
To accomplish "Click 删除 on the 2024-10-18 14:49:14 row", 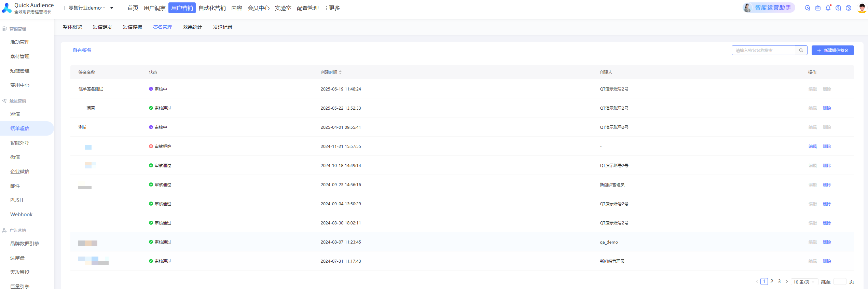I will point(827,166).
